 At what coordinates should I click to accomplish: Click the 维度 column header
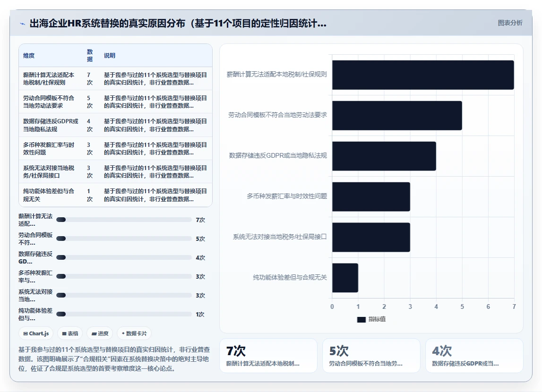pos(29,55)
